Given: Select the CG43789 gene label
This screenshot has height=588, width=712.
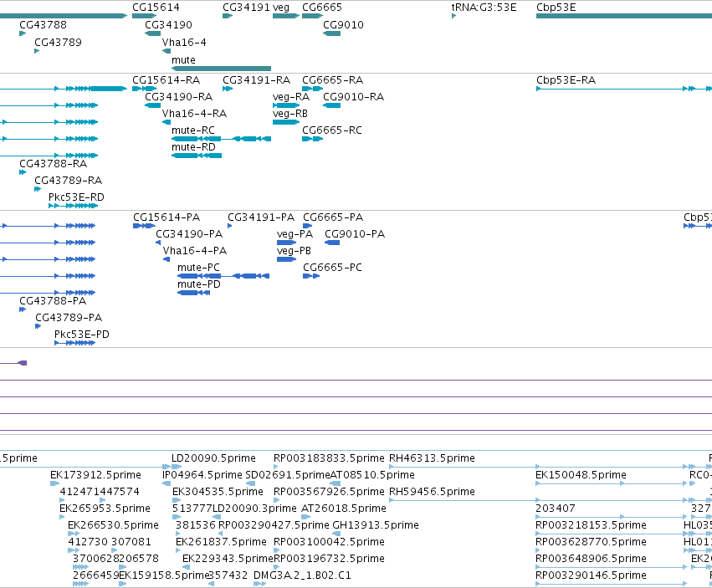Looking at the screenshot, I should click(58, 42).
